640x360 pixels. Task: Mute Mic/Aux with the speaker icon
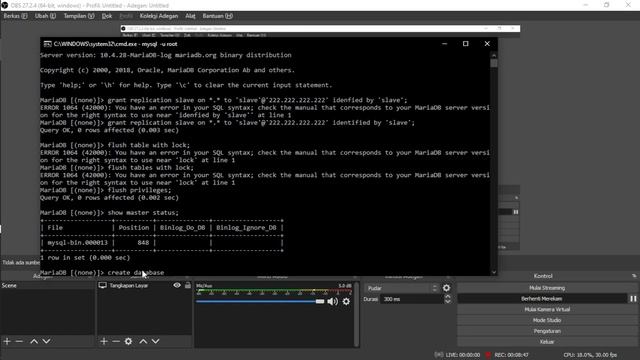[x=333, y=302]
